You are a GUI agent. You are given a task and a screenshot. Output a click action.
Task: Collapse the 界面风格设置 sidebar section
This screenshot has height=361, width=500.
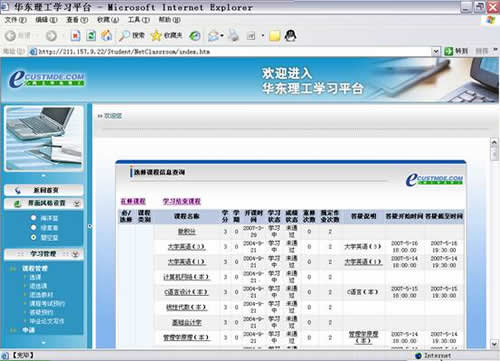(77, 203)
